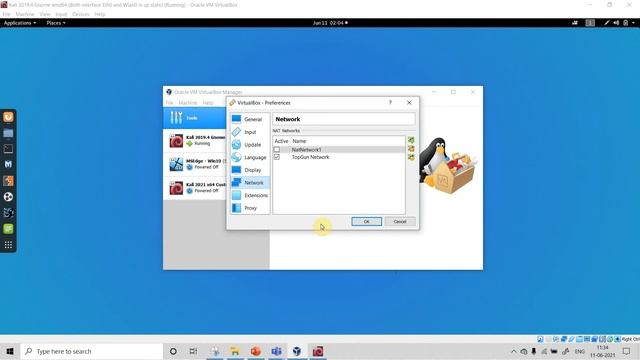Open the Windows notification center

(x=627, y=351)
